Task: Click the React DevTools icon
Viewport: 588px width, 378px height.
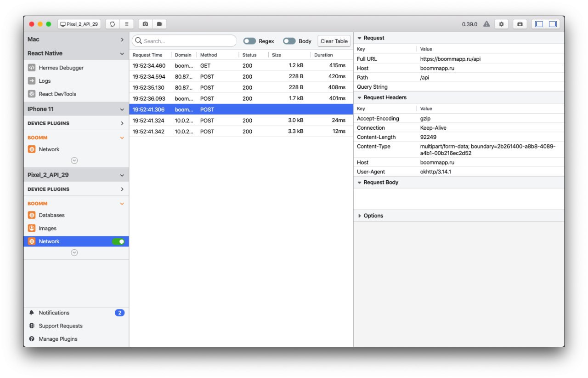Action: click(32, 94)
